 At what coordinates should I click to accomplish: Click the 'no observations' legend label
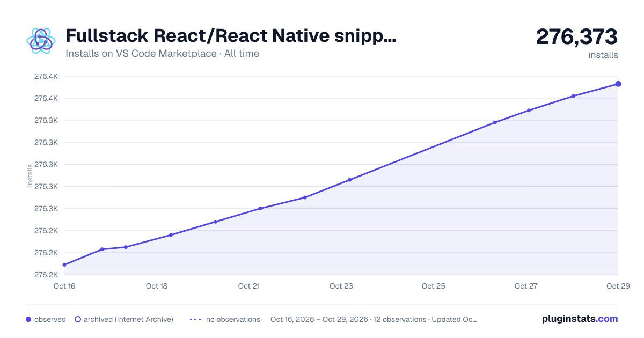click(233, 319)
